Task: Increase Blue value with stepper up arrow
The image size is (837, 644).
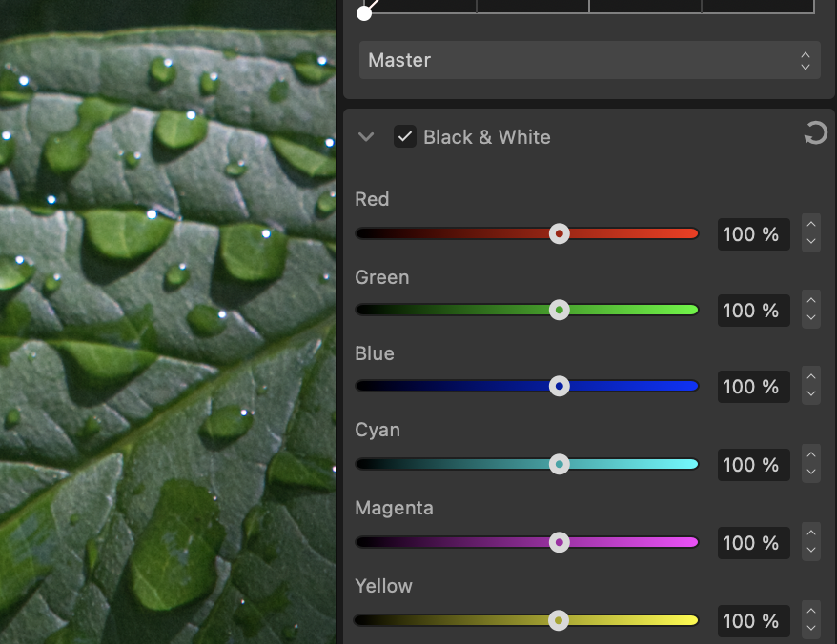Action: tap(810, 378)
